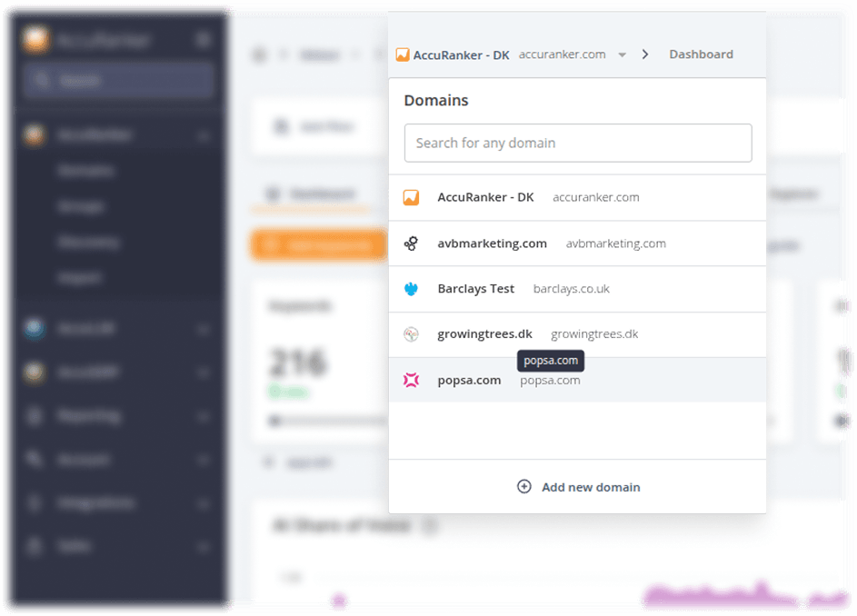Click the grey growingtrees.dk URL text

(594, 334)
